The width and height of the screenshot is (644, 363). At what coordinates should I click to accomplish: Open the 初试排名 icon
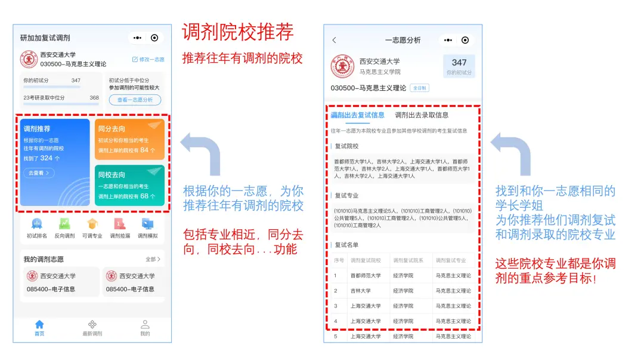pyautogui.click(x=36, y=229)
